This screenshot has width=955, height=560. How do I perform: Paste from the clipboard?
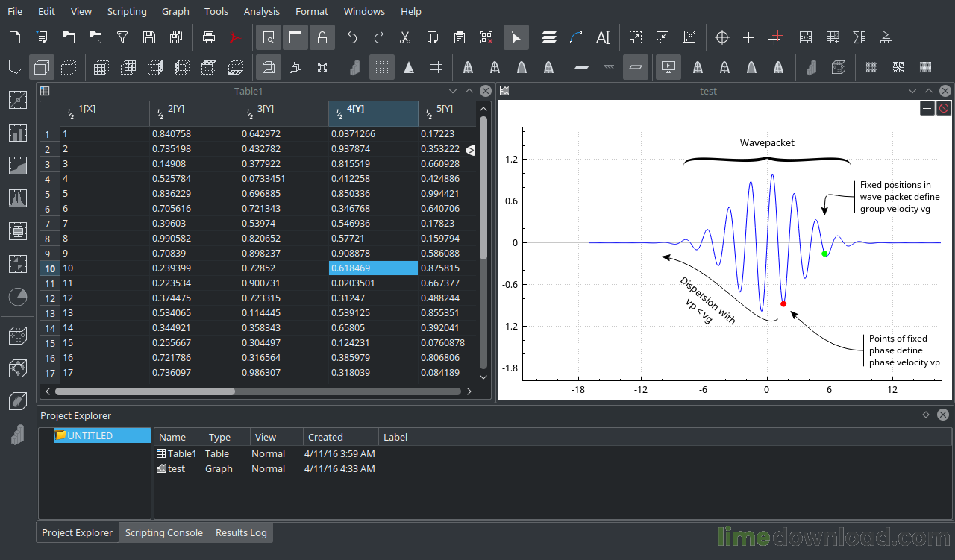pyautogui.click(x=459, y=37)
